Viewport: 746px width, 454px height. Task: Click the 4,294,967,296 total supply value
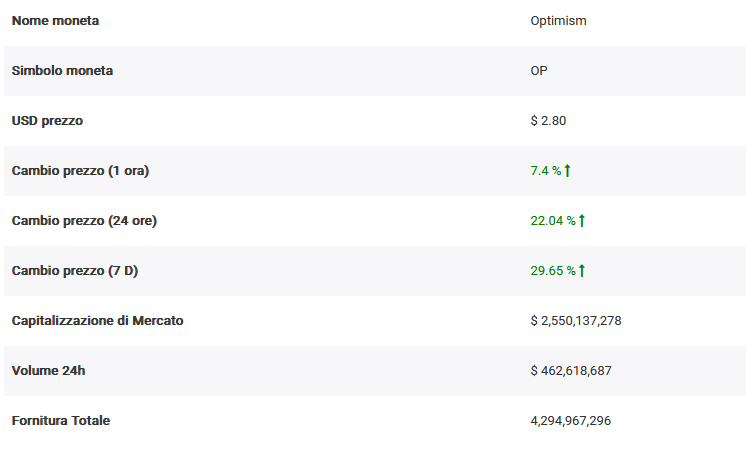tap(570, 421)
